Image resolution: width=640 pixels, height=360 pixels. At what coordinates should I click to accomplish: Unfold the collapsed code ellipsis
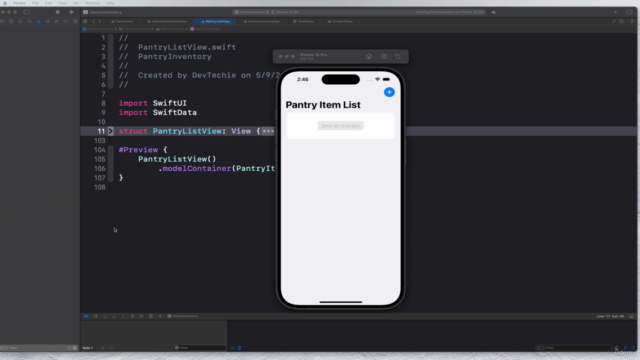268,131
